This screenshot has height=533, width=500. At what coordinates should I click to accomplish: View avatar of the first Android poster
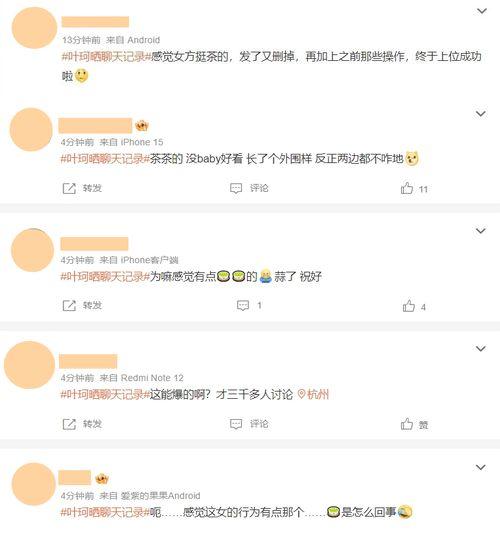coord(34,28)
